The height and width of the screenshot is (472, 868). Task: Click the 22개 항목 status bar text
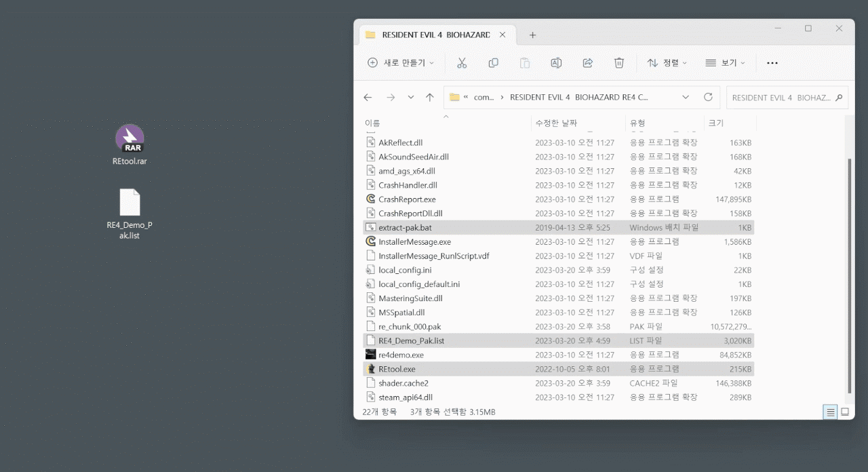(x=380, y=412)
